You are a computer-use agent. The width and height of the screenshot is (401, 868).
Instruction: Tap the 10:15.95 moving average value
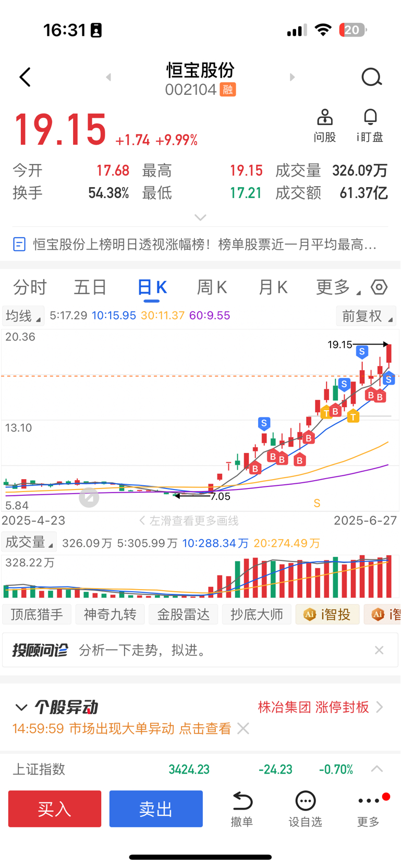(114, 315)
